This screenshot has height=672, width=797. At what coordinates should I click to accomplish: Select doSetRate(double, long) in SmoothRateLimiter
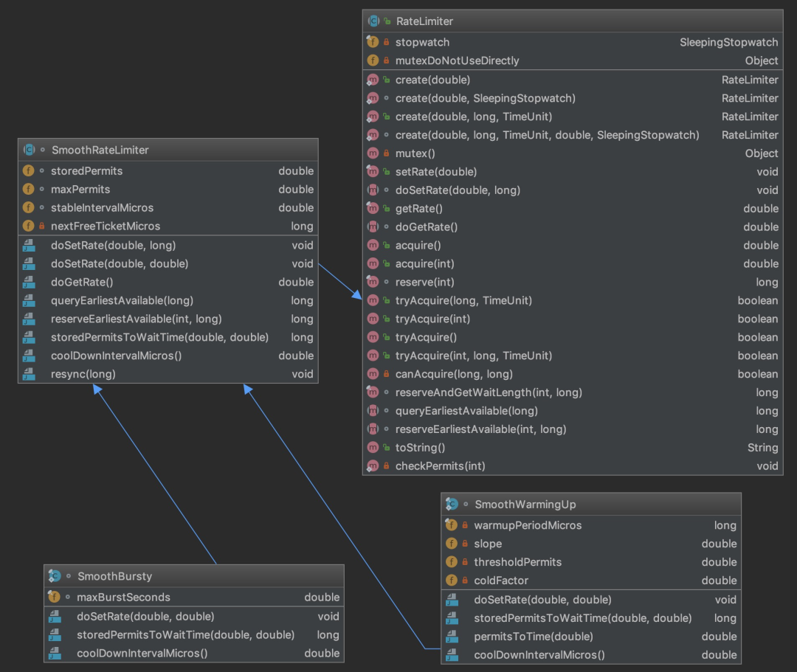point(114,246)
